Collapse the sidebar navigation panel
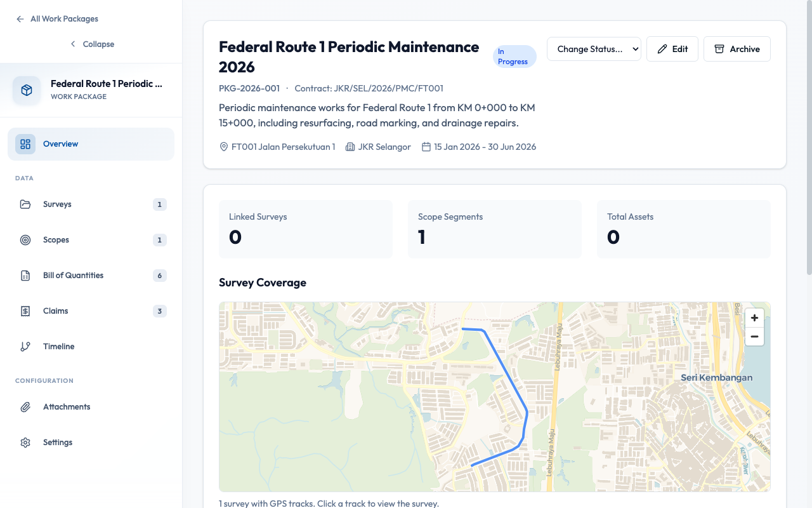Image resolution: width=812 pixels, height=508 pixels. (92, 44)
